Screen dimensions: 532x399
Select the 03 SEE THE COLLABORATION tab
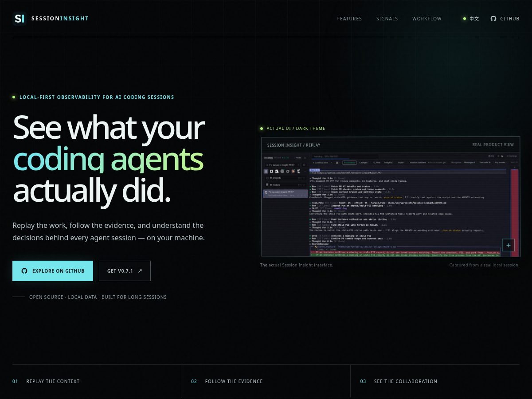click(435, 381)
